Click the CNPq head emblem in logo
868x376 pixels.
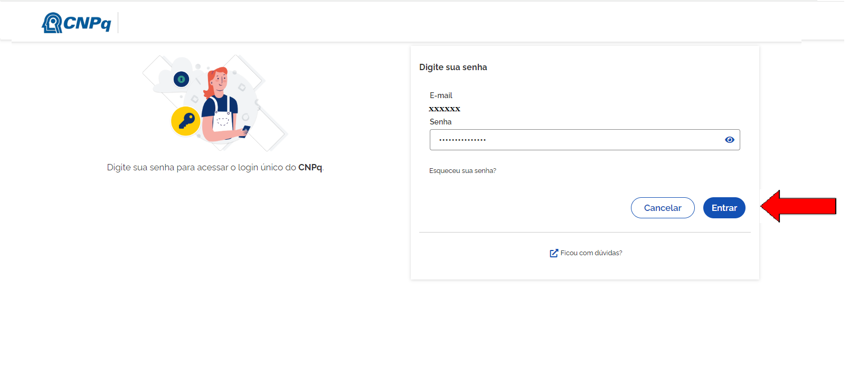(x=52, y=23)
